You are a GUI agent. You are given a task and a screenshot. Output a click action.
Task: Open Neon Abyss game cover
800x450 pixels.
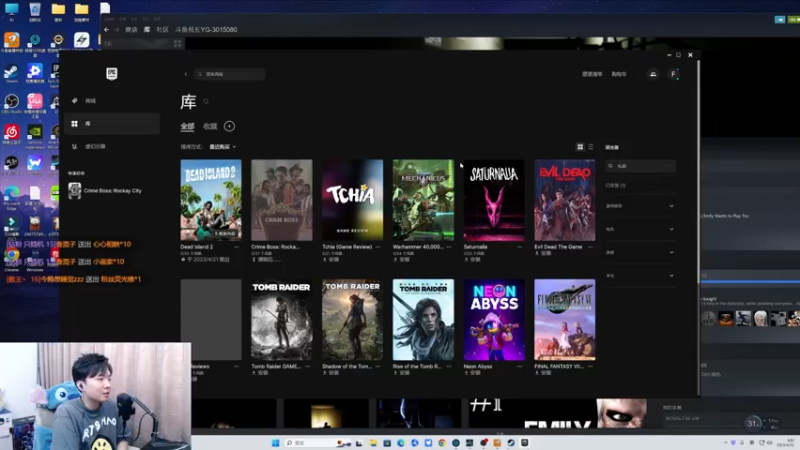494,319
